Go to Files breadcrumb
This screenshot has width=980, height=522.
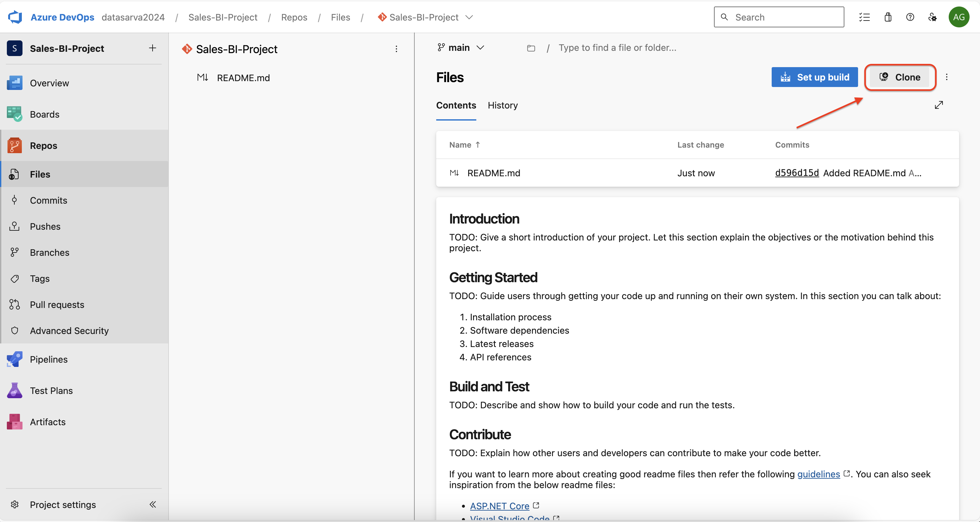tap(340, 17)
